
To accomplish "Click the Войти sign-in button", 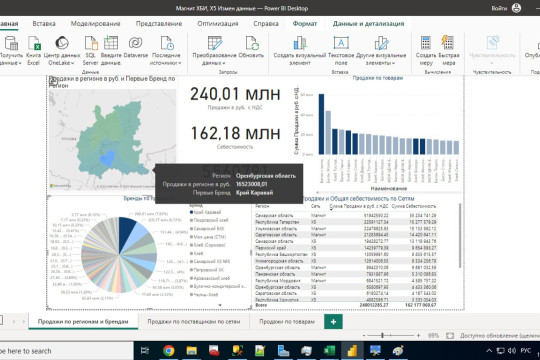I will [x=499, y=8].
